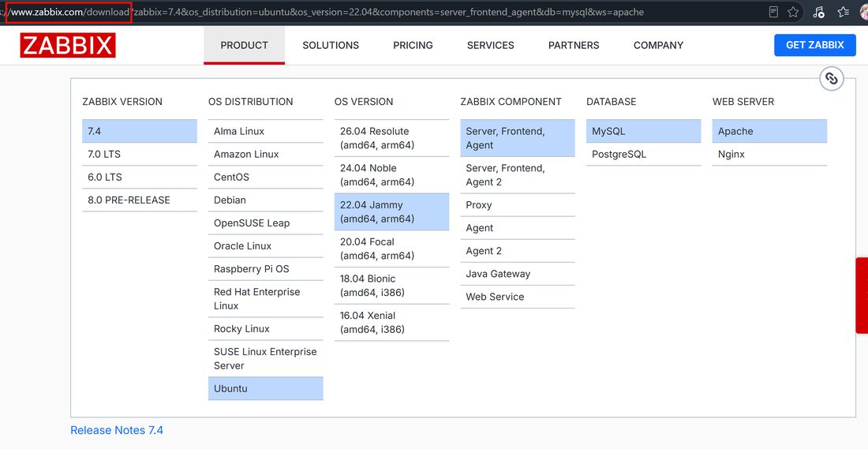The width and height of the screenshot is (868, 449).
Task: Click the GET ZABBIX button
Action: (x=815, y=46)
